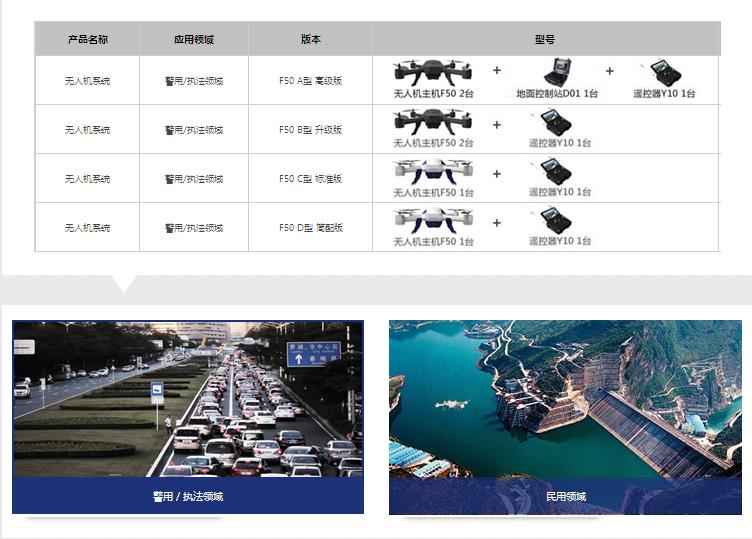Open the traffic jam highway photo

[x=188, y=399]
